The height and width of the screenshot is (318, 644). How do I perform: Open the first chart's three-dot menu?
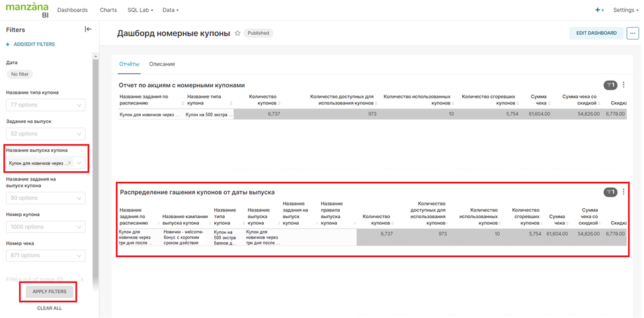624,85
